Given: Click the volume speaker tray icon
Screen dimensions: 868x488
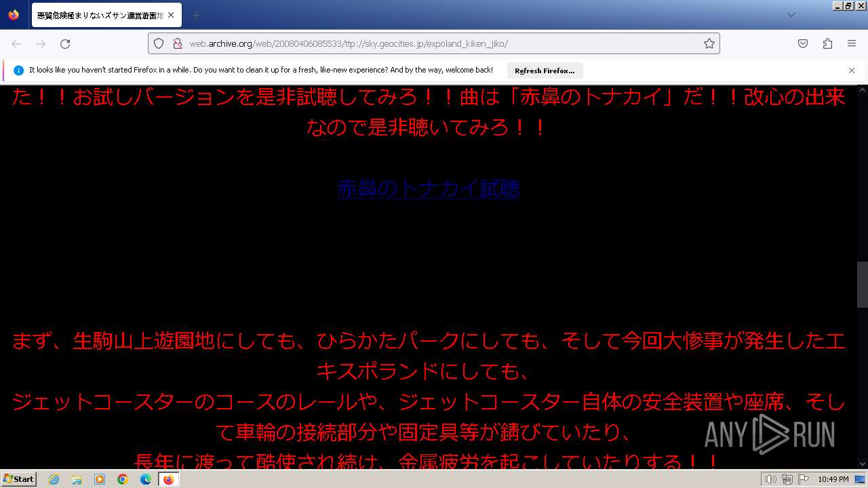Looking at the screenshot, I should [x=771, y=479].
